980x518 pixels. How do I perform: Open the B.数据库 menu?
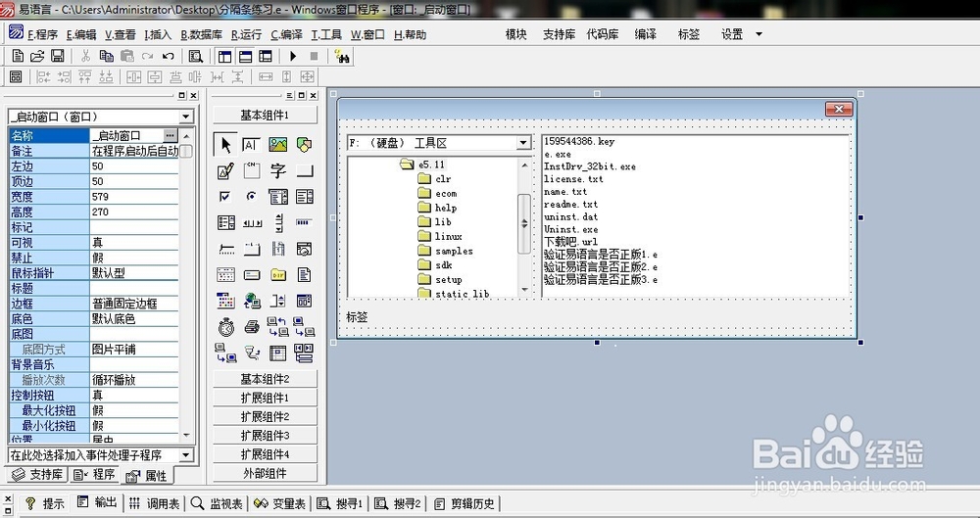coord(201,35)
